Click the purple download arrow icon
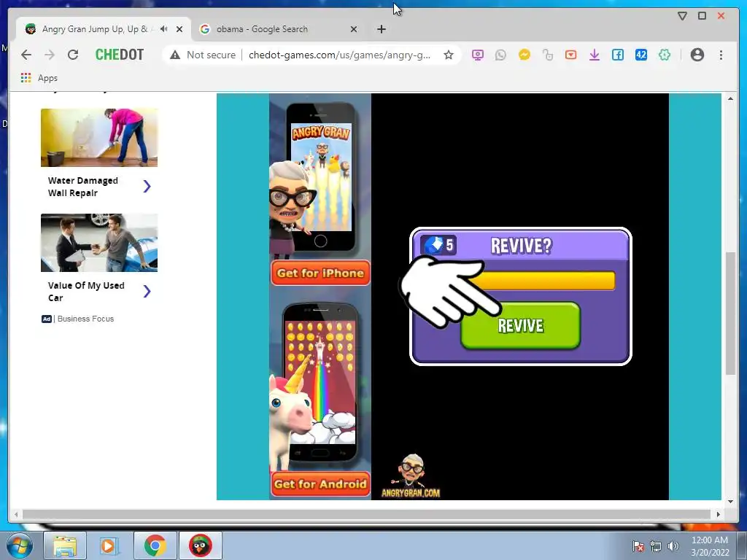 pyautogui.click(x=594, y=55)
